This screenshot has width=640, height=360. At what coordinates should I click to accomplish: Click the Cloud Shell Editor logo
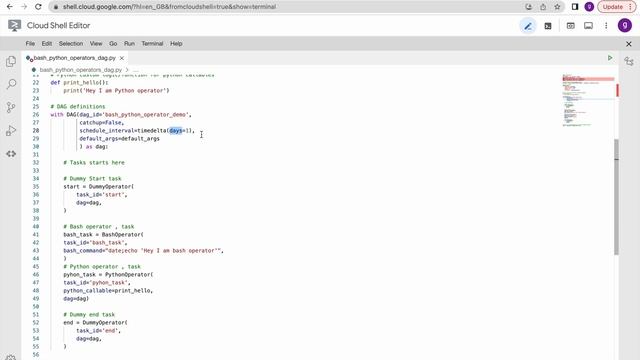click(x=15, y=25)
